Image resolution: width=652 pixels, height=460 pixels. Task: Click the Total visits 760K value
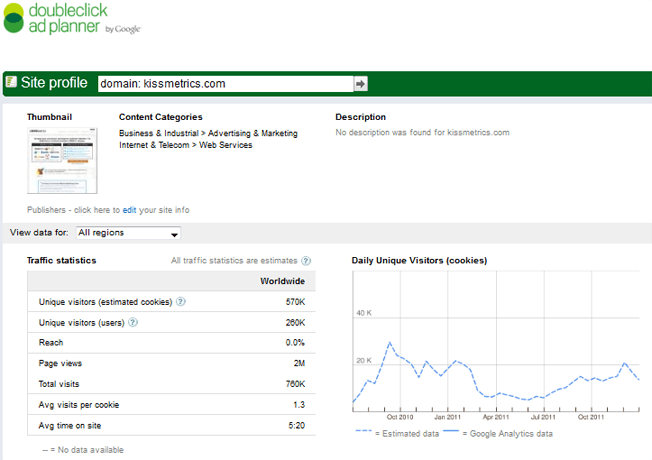[x=295, y=384]
